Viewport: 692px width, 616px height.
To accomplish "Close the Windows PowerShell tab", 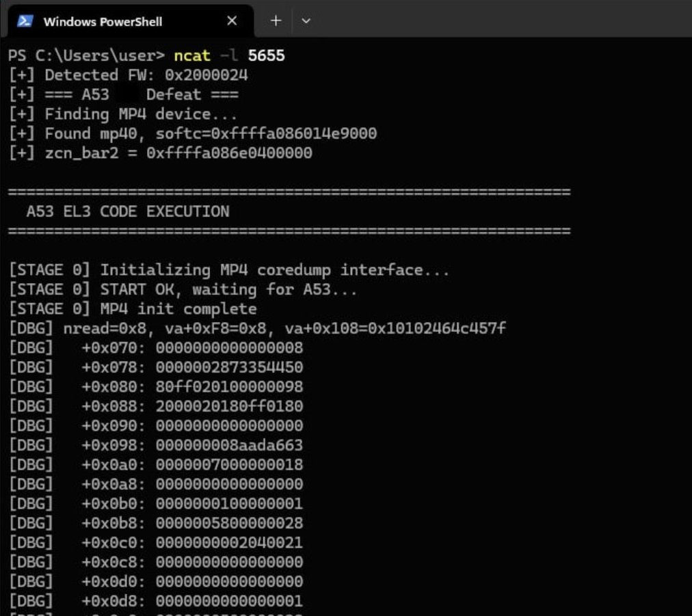I will point(232,21).
